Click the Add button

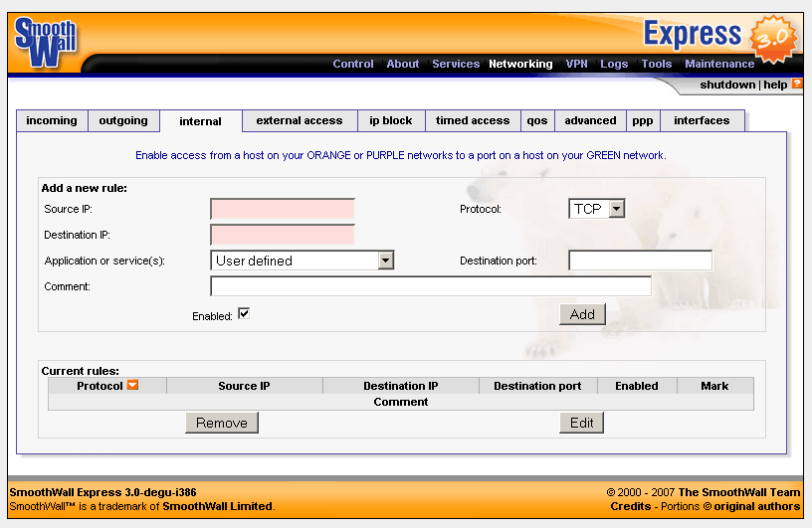coord(582,315)
